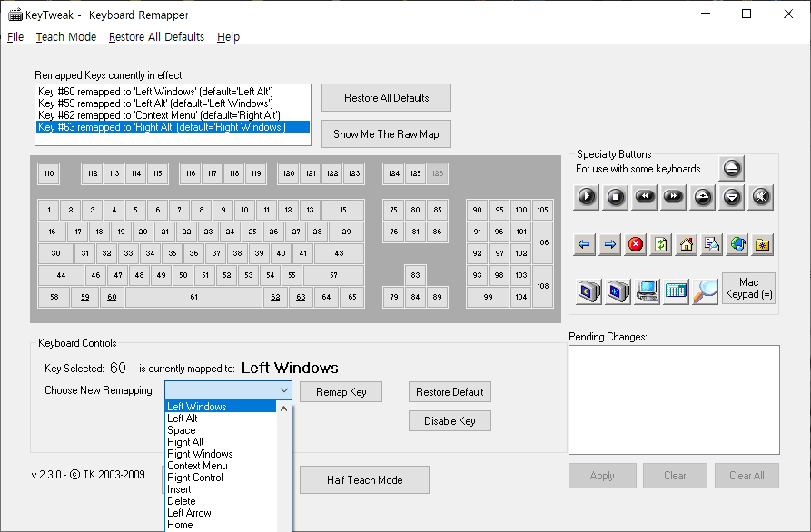The image size is (811, 532).
Task: Click Show Me The Raw Map button
Action: tap(386, 134)
